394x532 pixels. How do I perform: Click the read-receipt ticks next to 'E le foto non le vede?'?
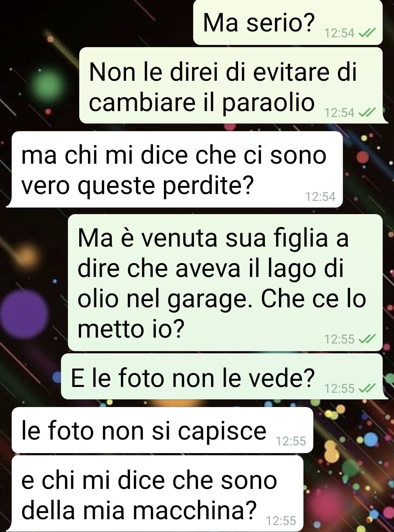(366, 388)
